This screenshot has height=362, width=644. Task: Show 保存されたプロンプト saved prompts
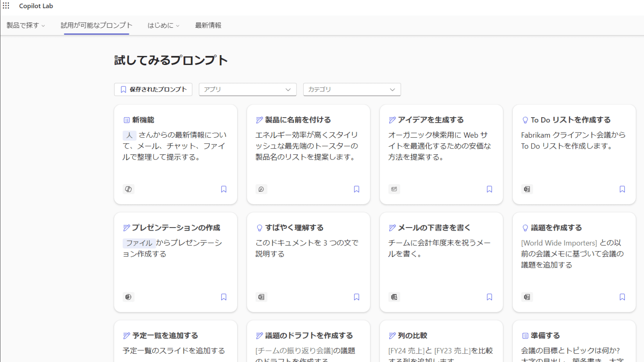[153, 90]
